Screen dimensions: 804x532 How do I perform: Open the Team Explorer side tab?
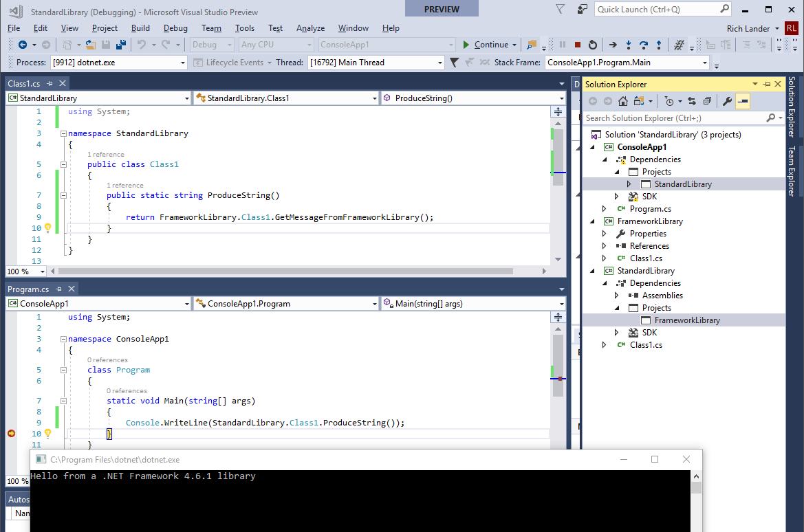(x=792, y=171)
